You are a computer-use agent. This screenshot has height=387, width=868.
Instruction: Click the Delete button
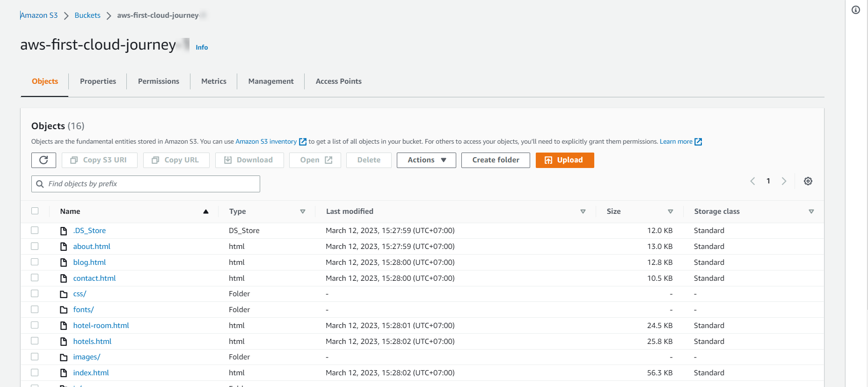pos(369,160)
